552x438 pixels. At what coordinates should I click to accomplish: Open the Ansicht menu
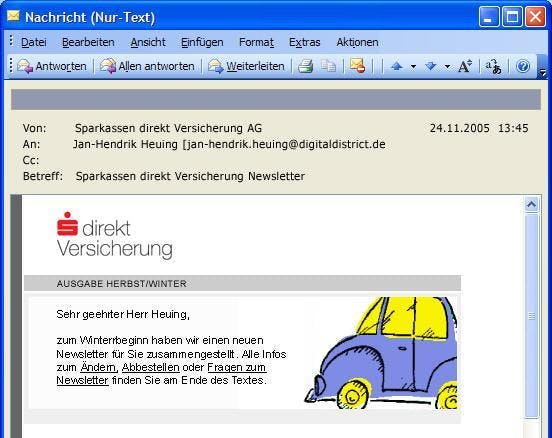[148, 42]
